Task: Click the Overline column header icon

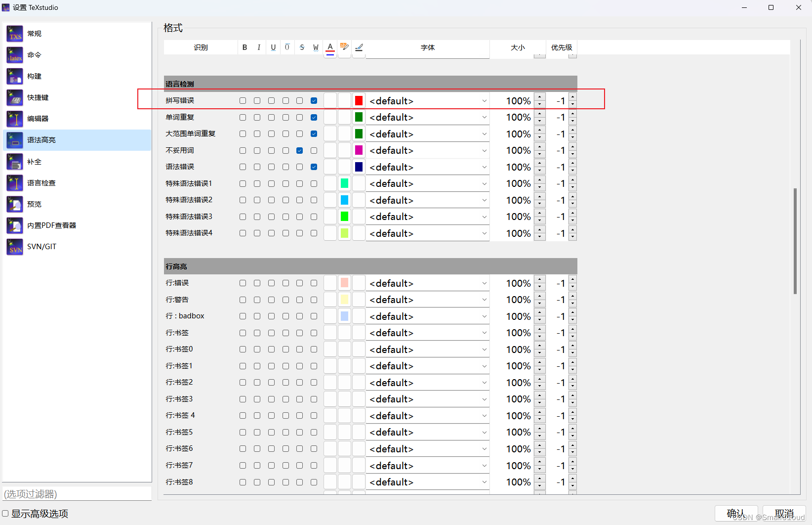Action: (x=287, y=47)
